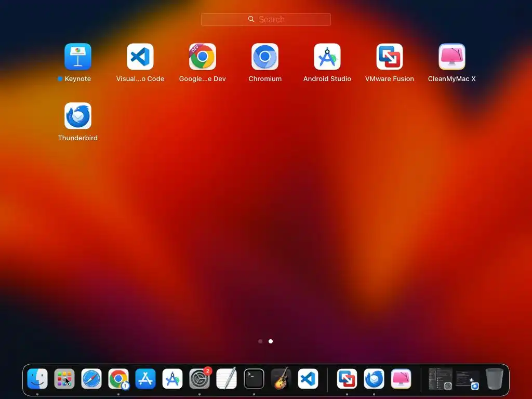Open App Store from the Dock
532x399 pixels.
145,379
